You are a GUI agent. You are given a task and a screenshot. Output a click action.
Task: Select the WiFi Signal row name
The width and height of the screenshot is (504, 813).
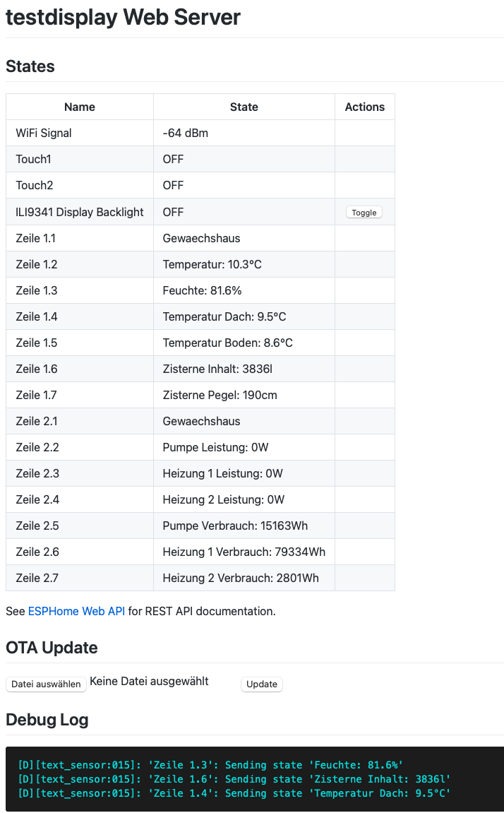(x=44, y=133)
